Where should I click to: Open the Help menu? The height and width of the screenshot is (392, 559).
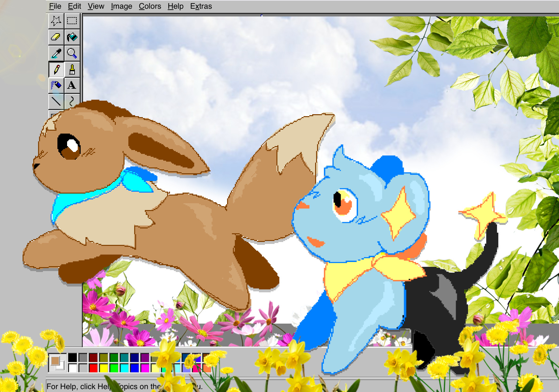[175, 6]
